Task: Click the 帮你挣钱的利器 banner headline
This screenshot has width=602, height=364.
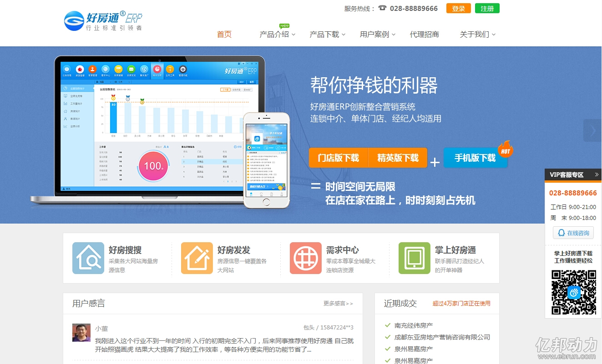Action: [374, 85]
